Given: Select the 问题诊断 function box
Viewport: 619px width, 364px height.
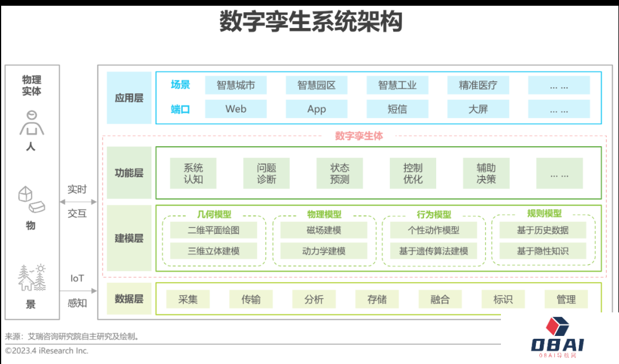Looking at the screenshot, I should pyautogui.click(x=267, y=173).
